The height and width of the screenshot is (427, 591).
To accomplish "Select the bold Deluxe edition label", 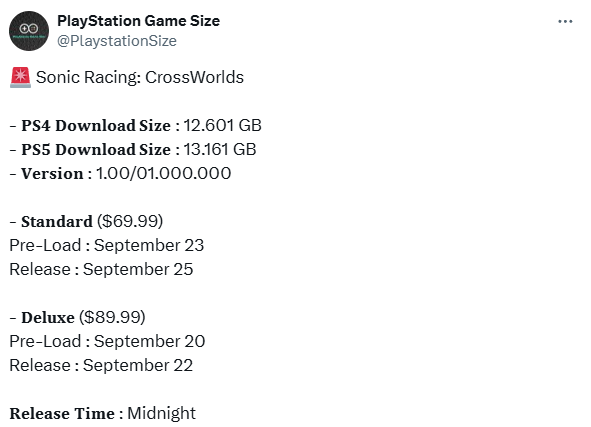I will 48,318.
